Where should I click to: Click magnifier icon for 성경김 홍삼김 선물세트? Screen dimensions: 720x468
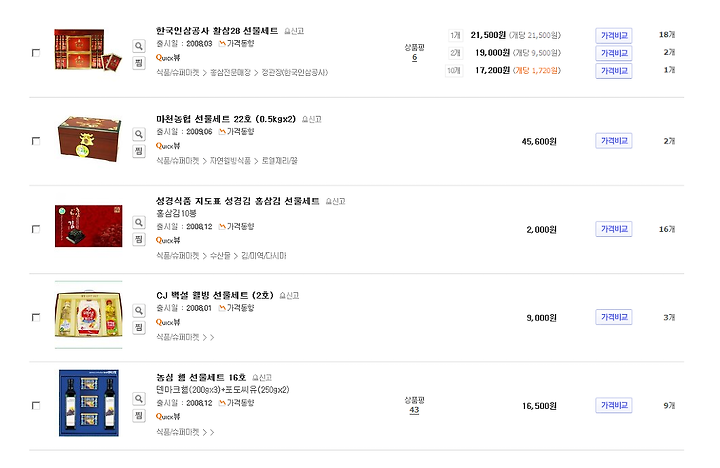tap(139, 222)
